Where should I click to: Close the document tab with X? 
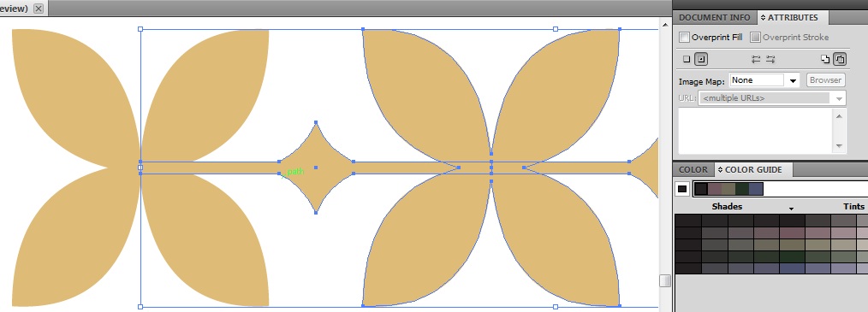point(39,9)
